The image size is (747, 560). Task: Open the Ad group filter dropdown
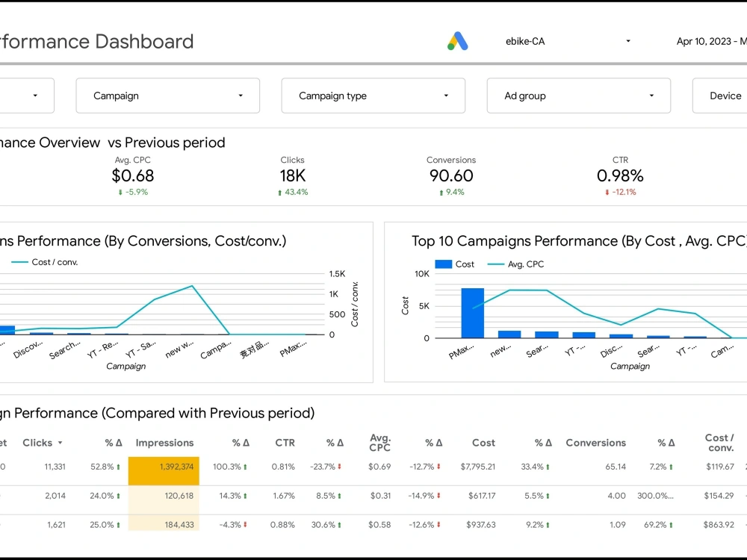point(578,96)
